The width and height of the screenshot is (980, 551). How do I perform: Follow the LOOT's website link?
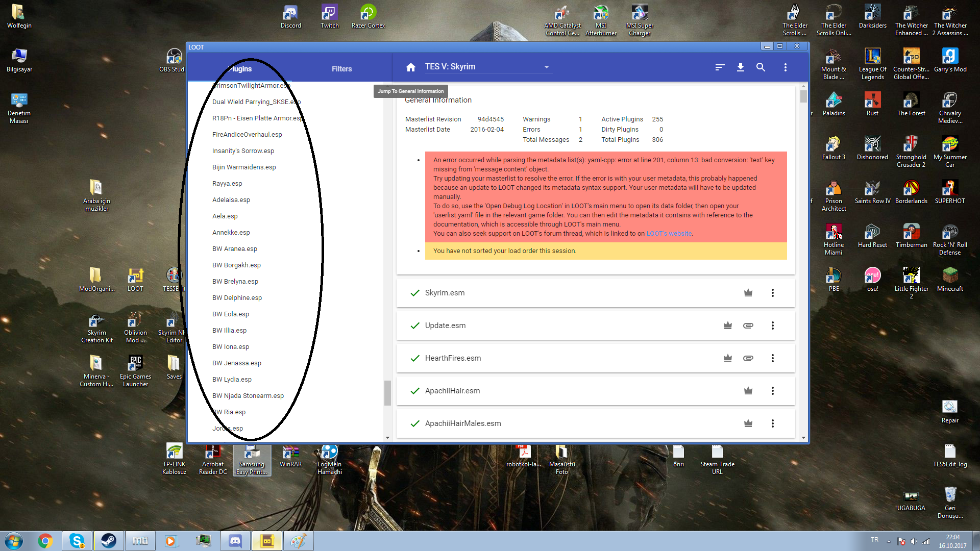669,234
